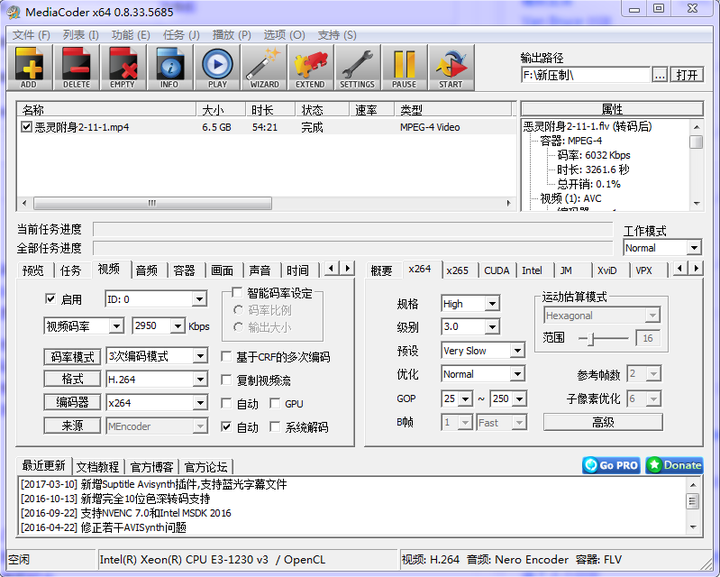The image size is (720, 577).
Task: Click the ... browse output path button
Action: click(659, 75)
